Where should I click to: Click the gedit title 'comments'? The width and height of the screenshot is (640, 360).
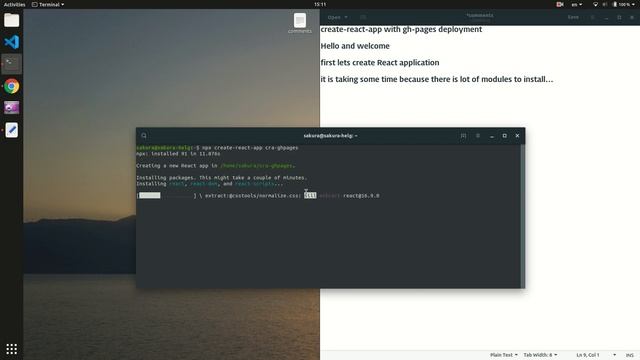pos(480,16)
